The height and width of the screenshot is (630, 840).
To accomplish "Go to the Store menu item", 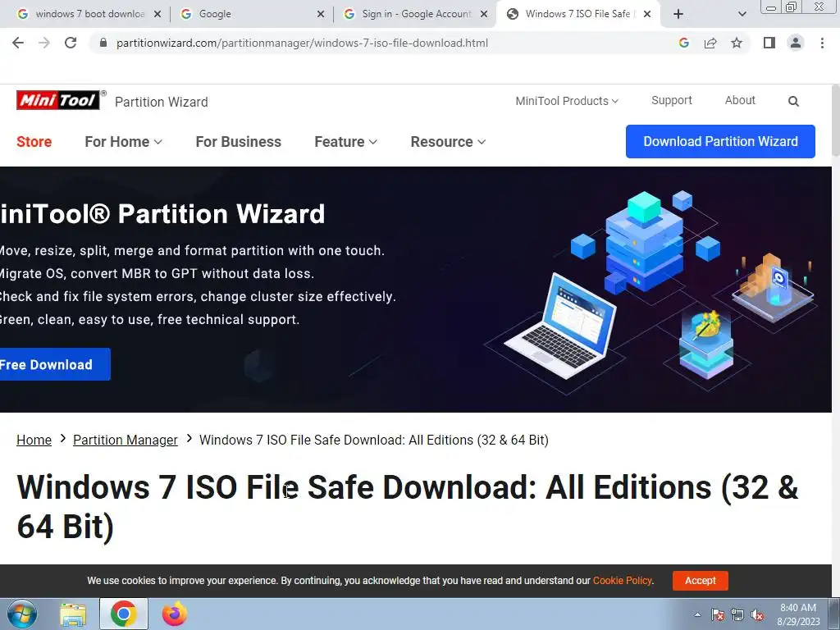I will (34, 141).
